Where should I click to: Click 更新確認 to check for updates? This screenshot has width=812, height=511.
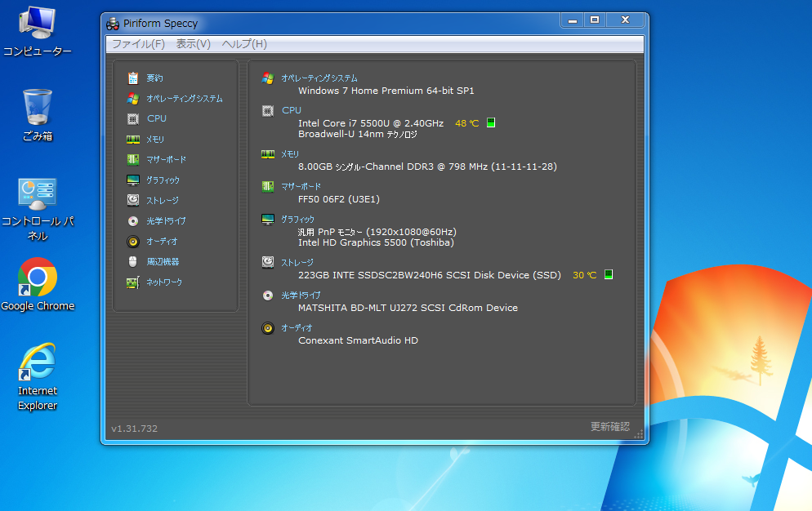click(x=610, y=427)
